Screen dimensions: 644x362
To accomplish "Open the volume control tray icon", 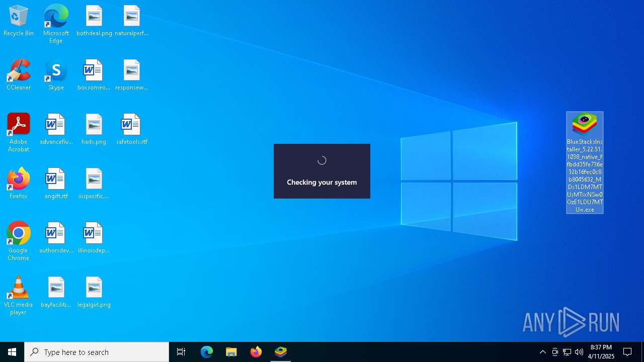I will point(579,352).
